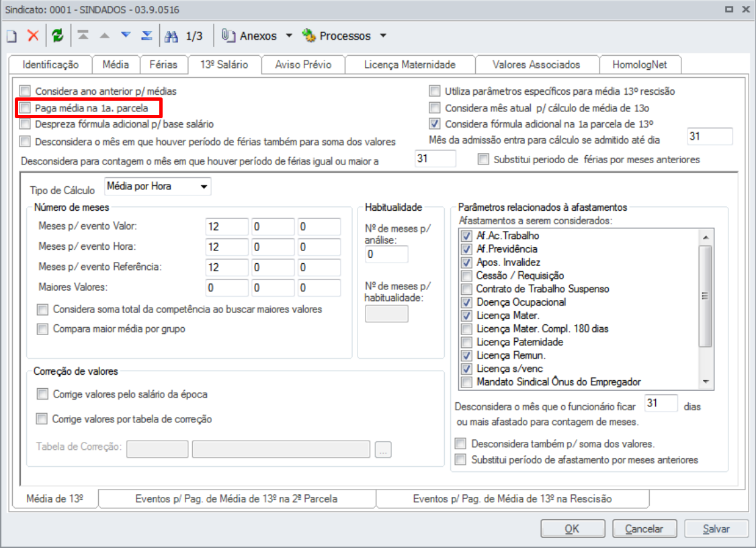Click first Meses p/ evento Valor field
This screenshot has height=548, width=756.
[226, 226]
